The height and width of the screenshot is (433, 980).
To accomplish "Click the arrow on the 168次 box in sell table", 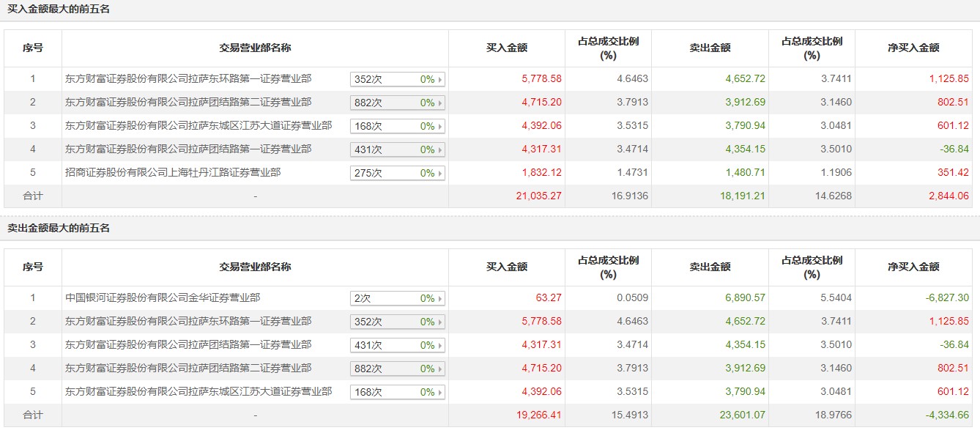I will pyautogui.click(x=440, y=393).
